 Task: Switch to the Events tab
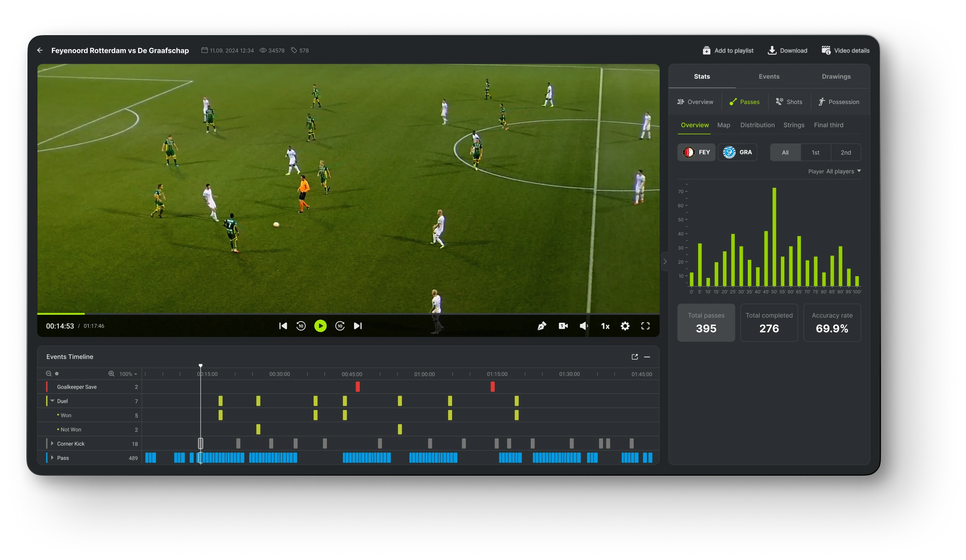point(769,77)
